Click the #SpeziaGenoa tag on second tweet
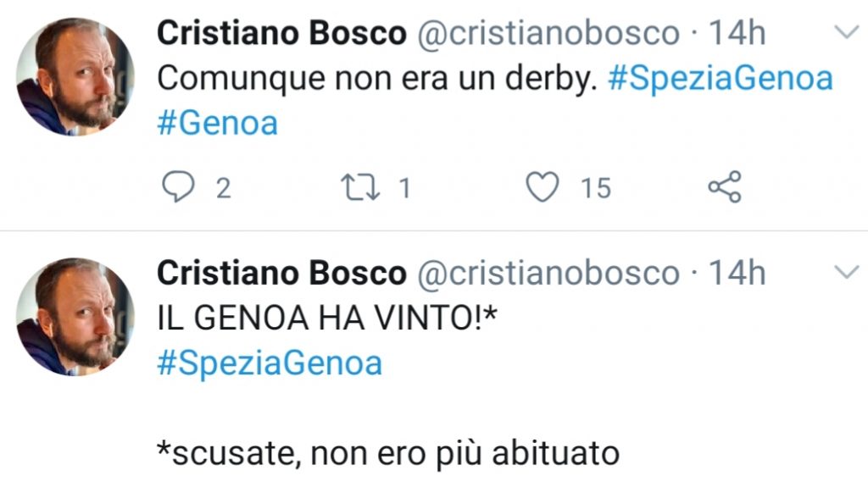 coord(268,361)
